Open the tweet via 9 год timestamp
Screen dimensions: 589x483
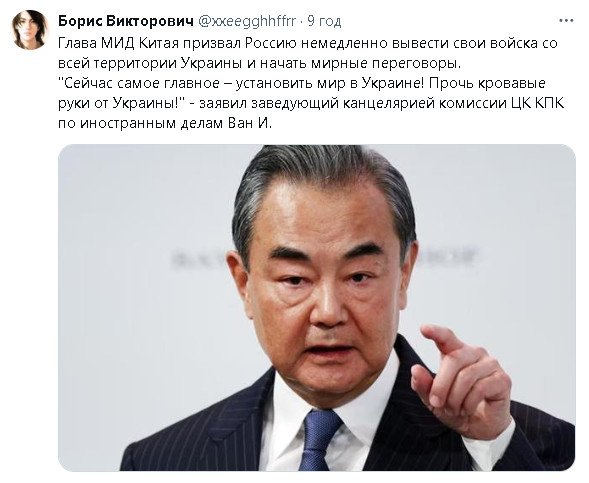click(324, 21)
